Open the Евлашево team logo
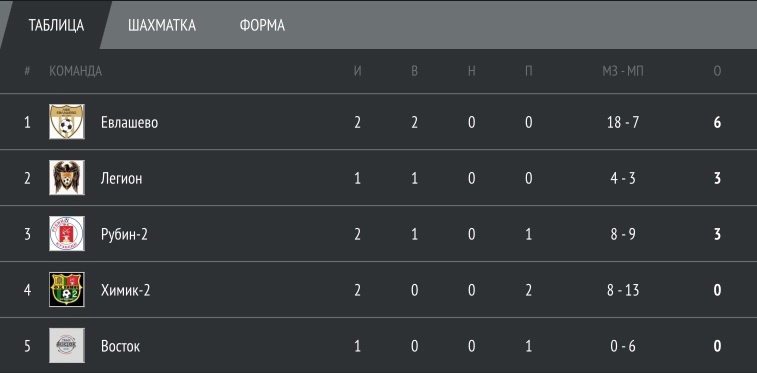Screen dimensions: 757x373 click(x=67, y=122)
